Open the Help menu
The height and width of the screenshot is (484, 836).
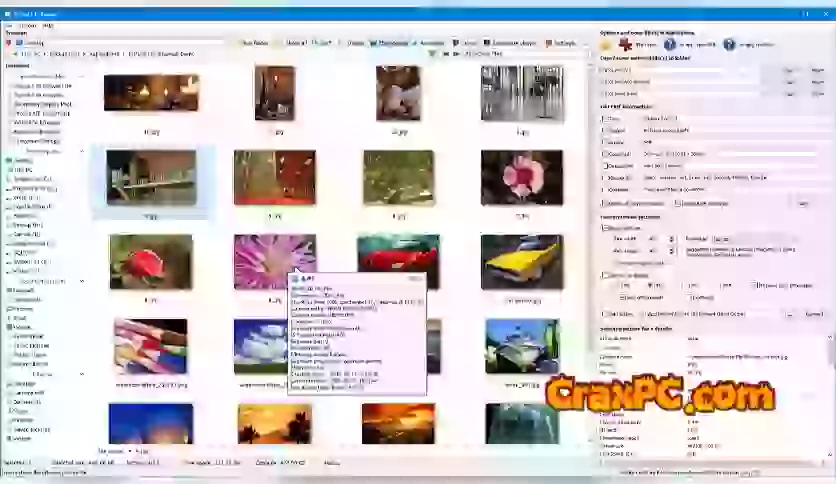tap(49, 25)
